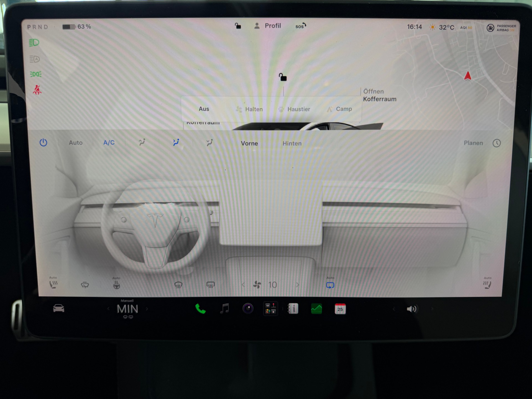Tap the 16:14 clock
This screenshot has height=399, width=532.
[x=414, y=27]
